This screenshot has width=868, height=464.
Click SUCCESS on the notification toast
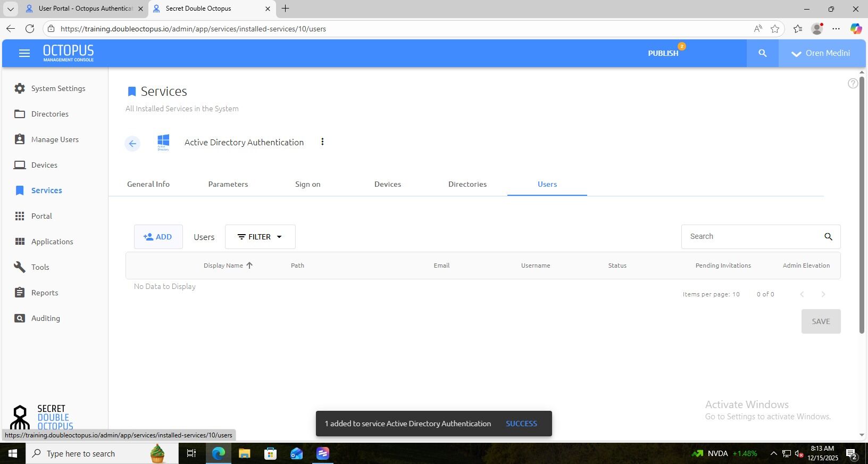pos(521,424)
